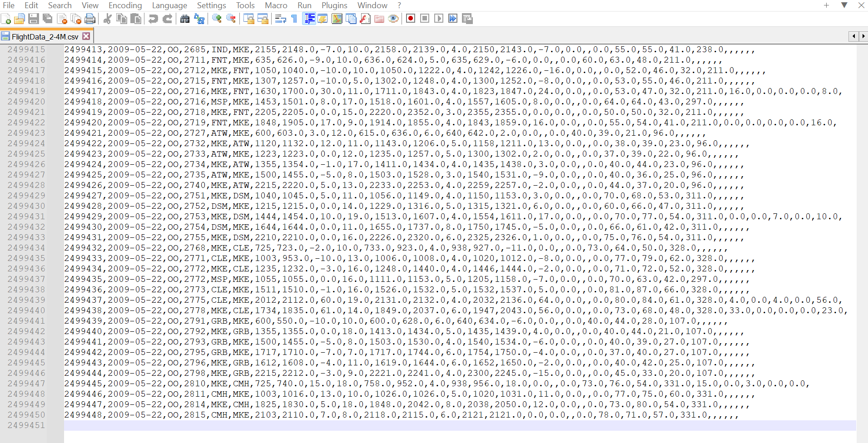868x443 pixels.
Task: Run the recorded macro multiple times
Action: (453, 19)
